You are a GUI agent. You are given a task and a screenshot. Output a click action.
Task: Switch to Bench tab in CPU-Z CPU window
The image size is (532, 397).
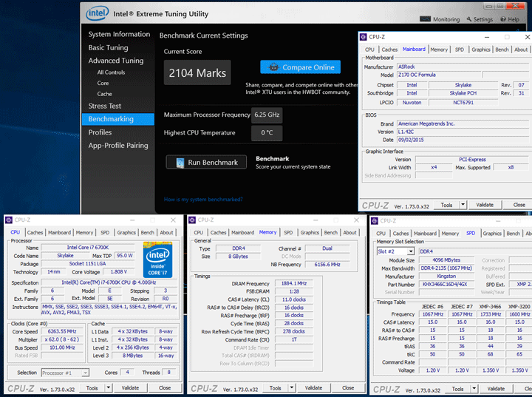click(x=147, y=233)
